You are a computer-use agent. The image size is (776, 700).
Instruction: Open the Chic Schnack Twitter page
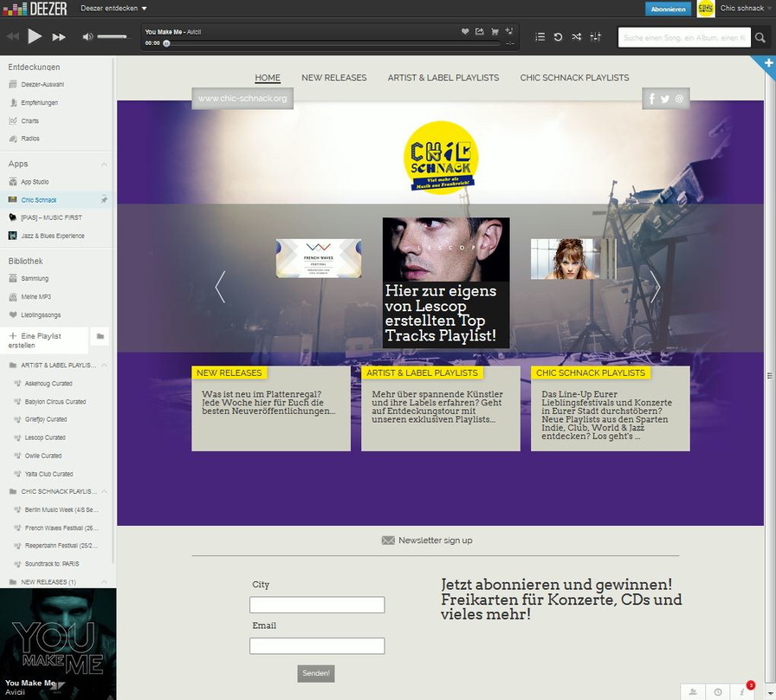[665, 99]
